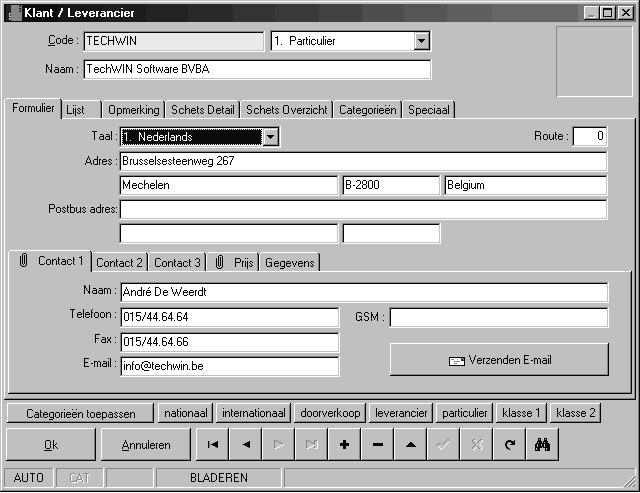This screenshot has height=493, width=640.
Task: Go to the first record
Action: [213, 444]
